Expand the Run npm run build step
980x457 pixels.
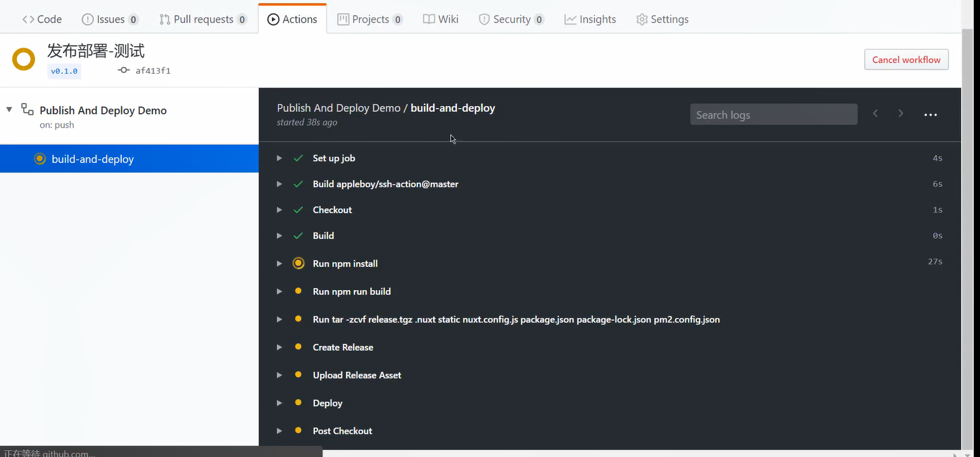(279, 291)
